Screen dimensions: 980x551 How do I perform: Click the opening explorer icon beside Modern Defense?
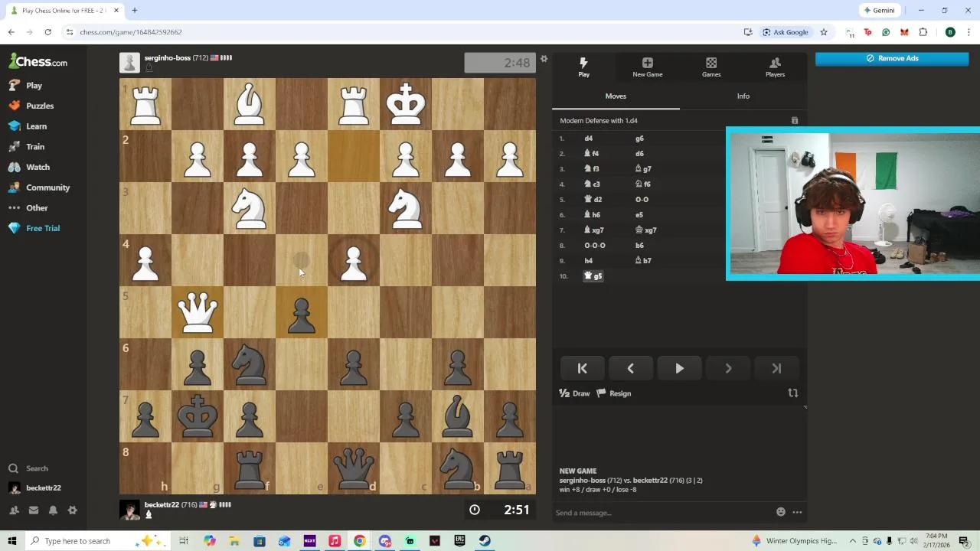[x=794, y=121]
